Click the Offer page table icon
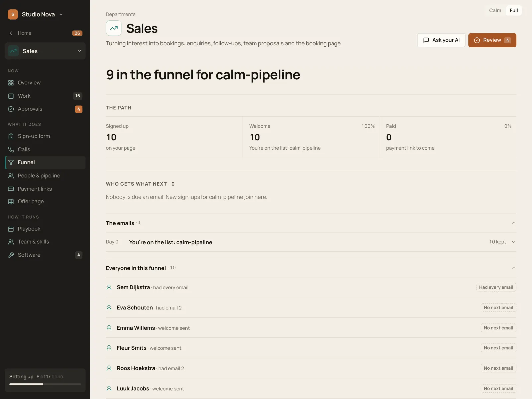532x399 pixels. (11, 202)
